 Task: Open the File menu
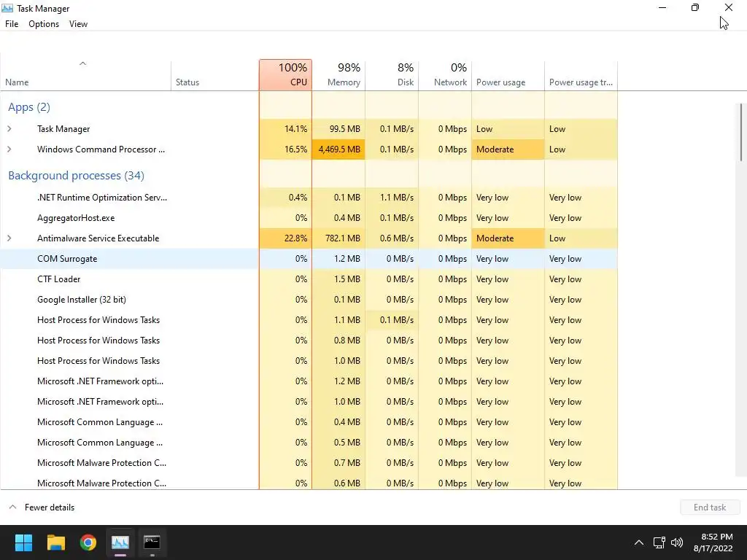[x=12, y=24]
